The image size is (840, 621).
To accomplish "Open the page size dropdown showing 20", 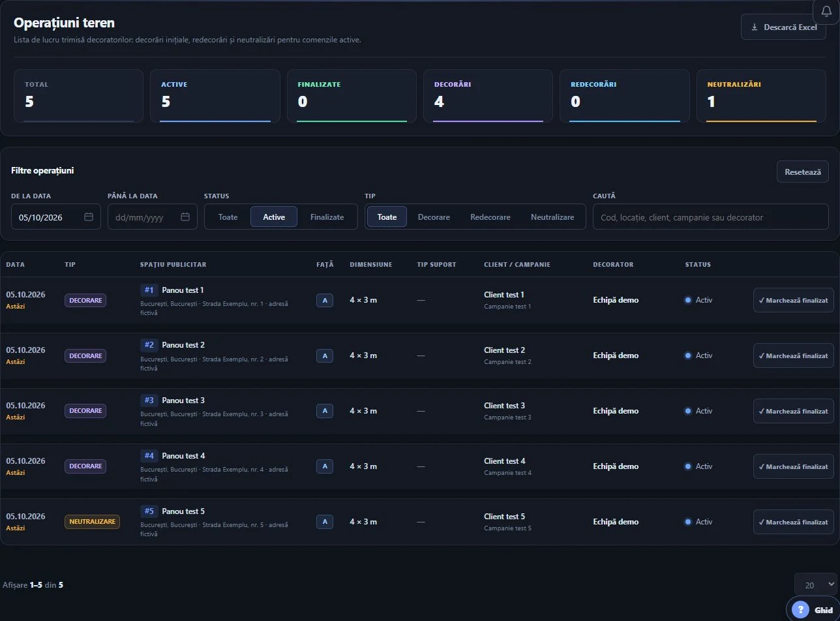I will (815, 584).
